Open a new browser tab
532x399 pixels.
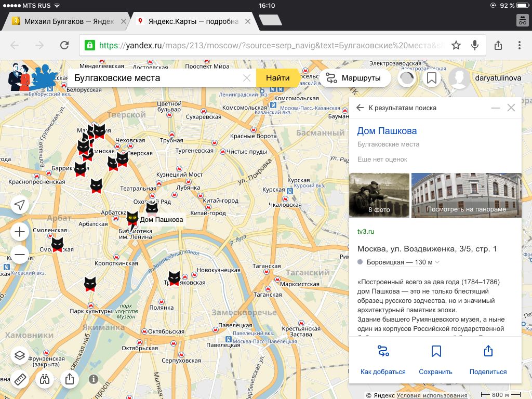point(270,21)
